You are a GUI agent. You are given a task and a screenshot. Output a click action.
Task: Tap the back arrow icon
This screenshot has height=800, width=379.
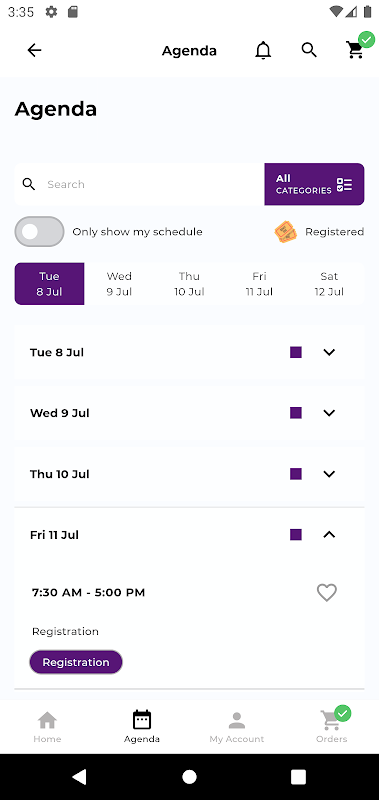click(x=34, y=50)
